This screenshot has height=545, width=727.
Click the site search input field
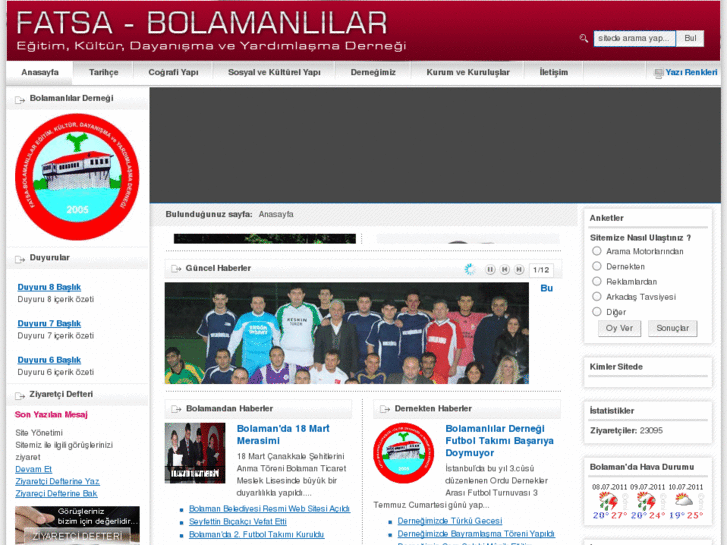634,38
